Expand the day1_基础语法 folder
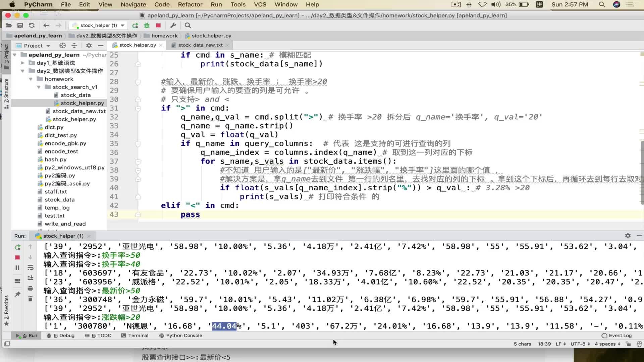 [22, 63]
